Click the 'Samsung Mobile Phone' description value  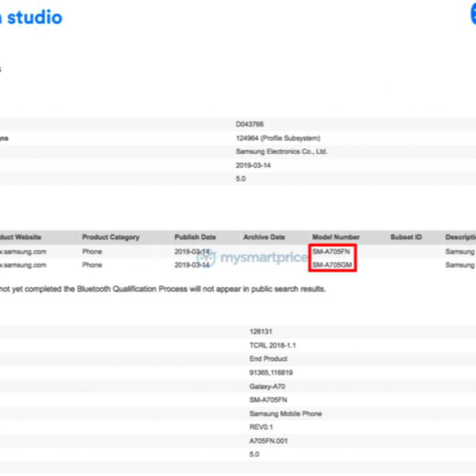pyautogui.click(x=285, y=413)
